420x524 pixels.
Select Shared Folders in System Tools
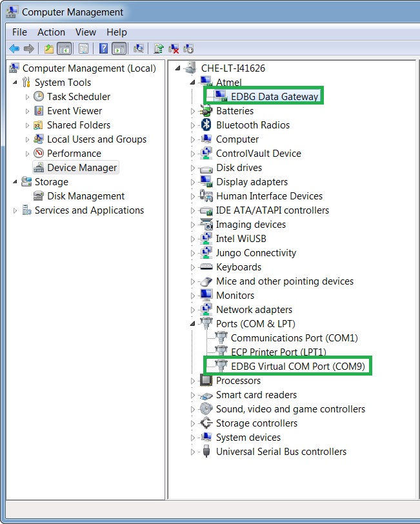(79, 125)
